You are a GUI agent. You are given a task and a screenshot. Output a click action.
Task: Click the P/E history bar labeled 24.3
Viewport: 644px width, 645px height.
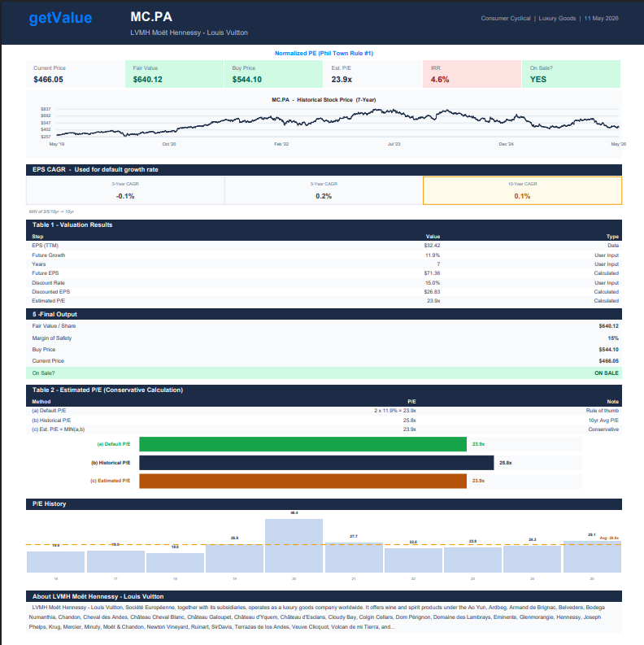click(x=532, y=559)
